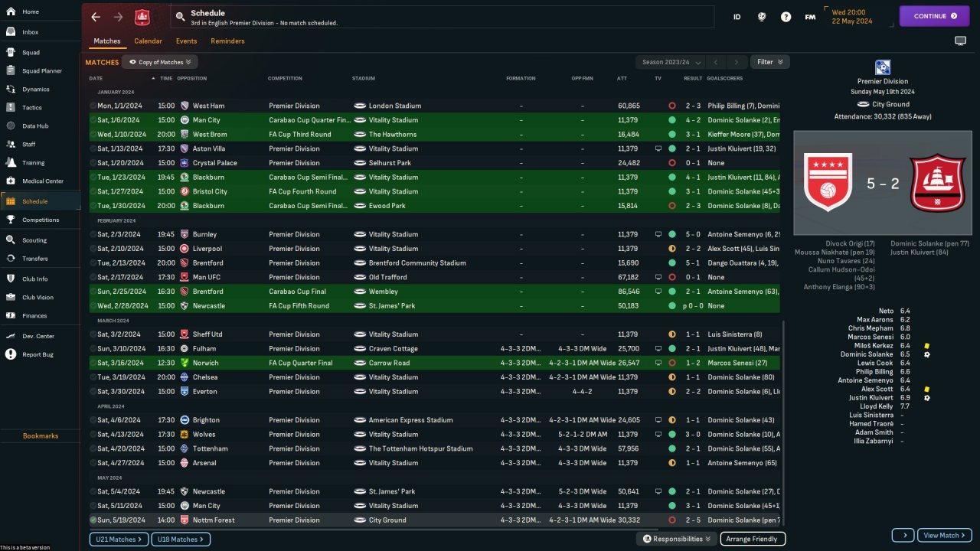Open the globe icon in the top bar

coord(761,17)
